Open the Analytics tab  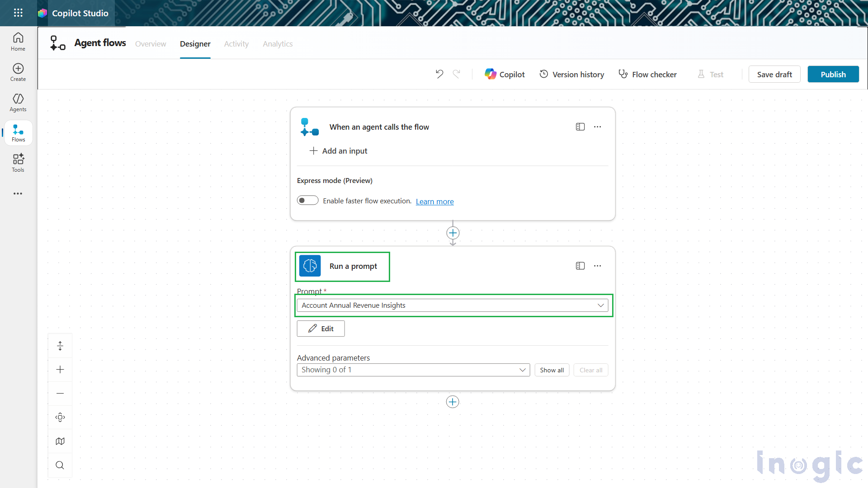pos(277,44)
